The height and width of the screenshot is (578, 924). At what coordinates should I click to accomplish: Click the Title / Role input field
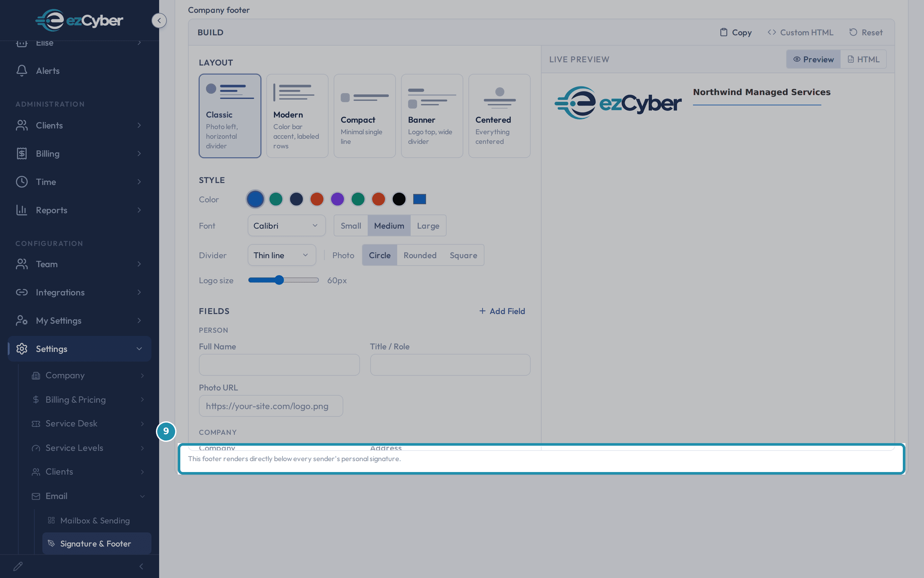click(450, 365)
